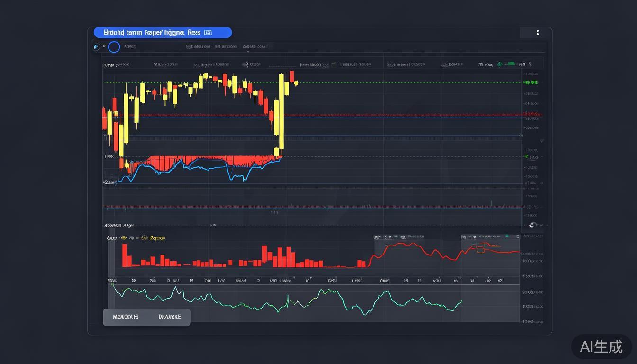Screen dimensions: 637x364
Task: Click the small icon inside blue title pill
Action: tap(208, 33)
